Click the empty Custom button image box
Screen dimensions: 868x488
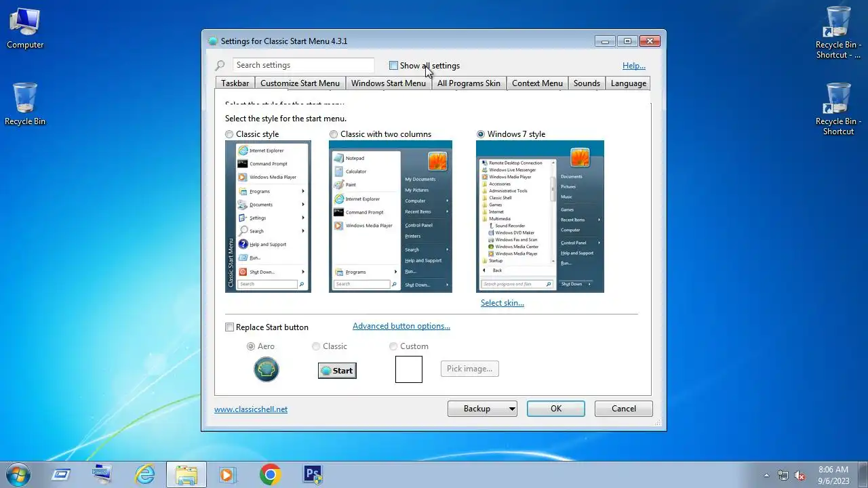pos(409,369)
